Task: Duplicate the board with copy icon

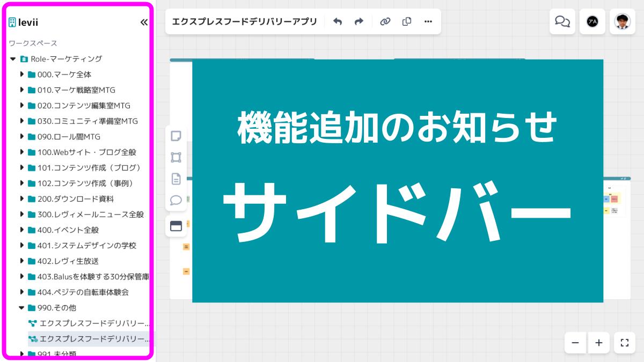Action: pyautogui.click(x=407, y=21)
